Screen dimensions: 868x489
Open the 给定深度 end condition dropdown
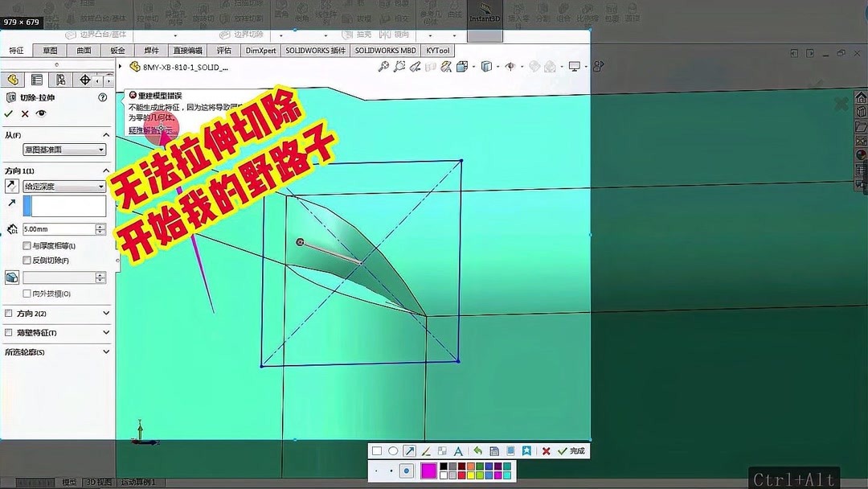click(x=63, y=185)
